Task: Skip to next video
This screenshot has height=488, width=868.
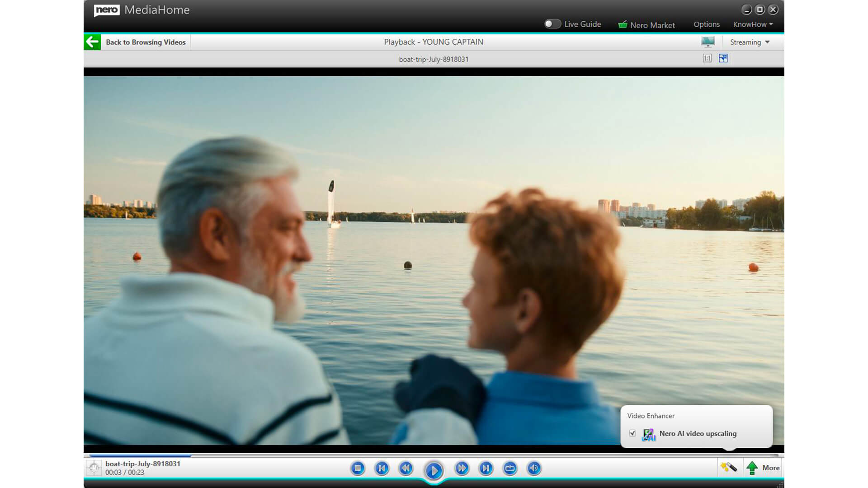Action: tap(486, 468)
